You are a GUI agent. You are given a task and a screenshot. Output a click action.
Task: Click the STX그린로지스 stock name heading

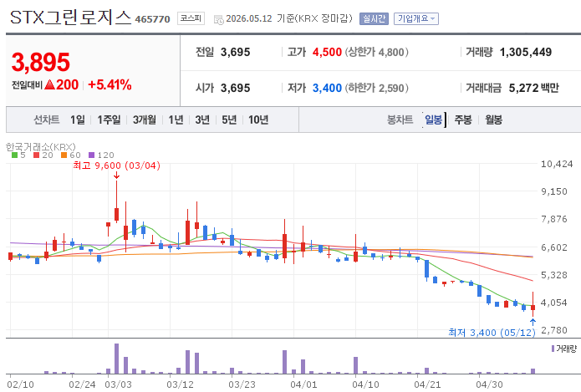pos(70,18)
